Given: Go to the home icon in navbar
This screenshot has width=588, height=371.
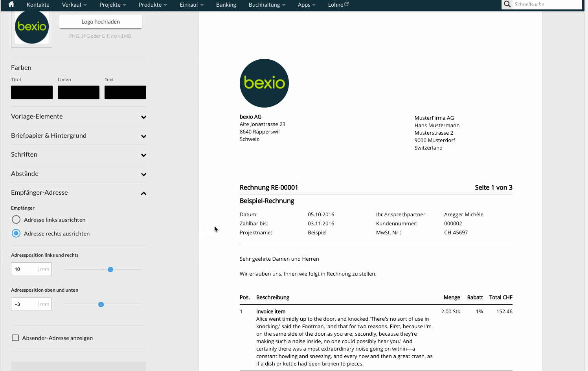Looking at the screenshot, I should [11, 4].
